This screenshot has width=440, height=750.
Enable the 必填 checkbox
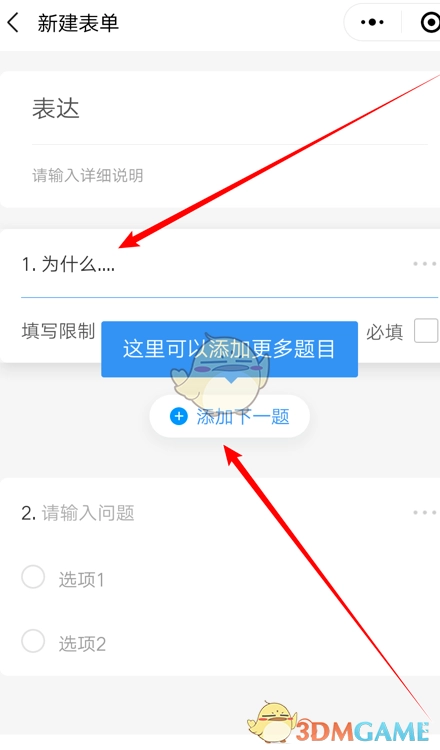(426, 331)
